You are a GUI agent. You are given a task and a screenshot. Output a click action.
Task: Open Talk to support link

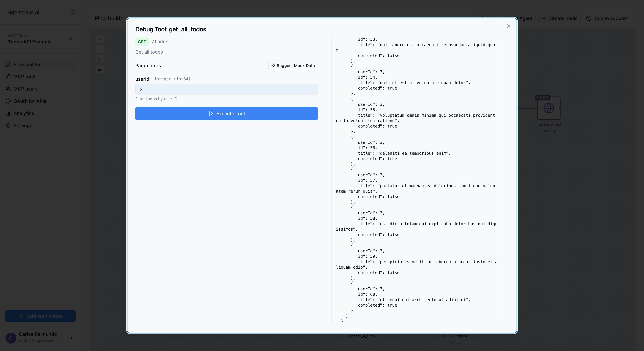(607, 18)
